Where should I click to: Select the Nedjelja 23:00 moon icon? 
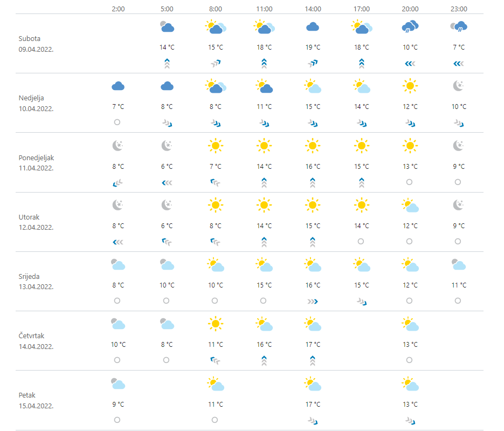459,86
